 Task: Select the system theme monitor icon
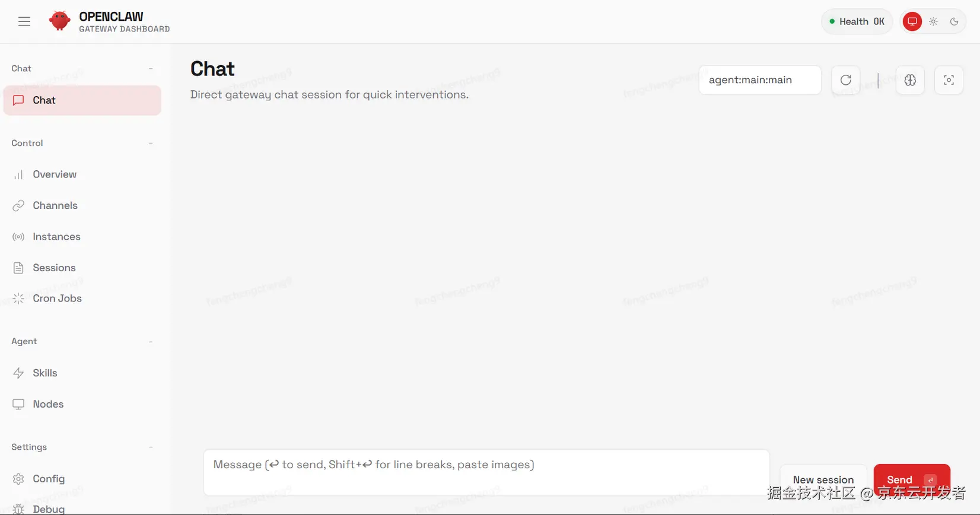[912, 22]
